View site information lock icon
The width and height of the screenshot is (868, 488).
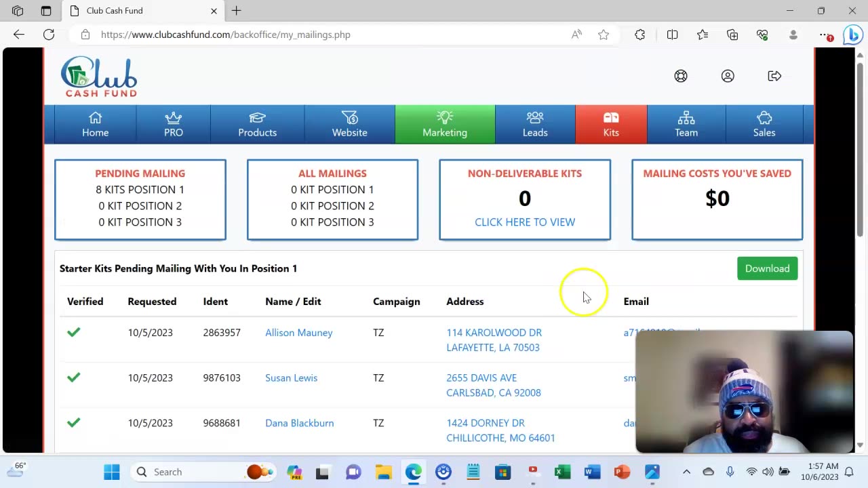85,35
